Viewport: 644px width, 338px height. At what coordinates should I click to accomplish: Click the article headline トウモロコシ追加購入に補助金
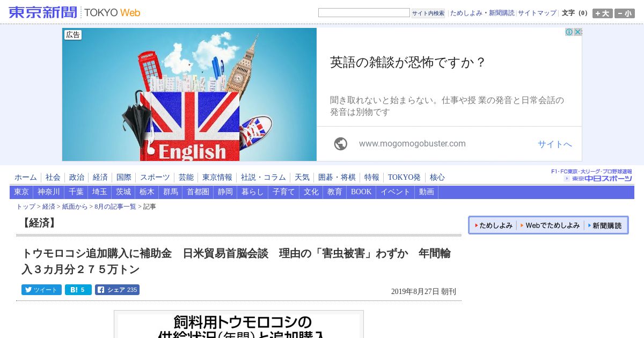click(236, 261)
